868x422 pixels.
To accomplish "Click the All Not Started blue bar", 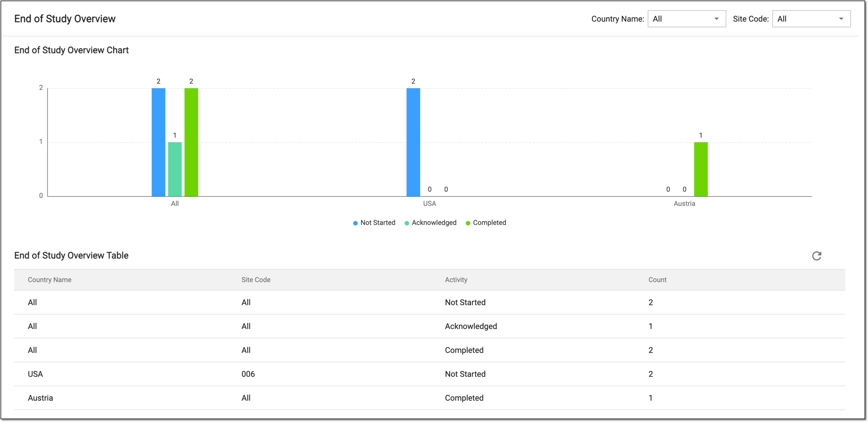I will [158, 142].
